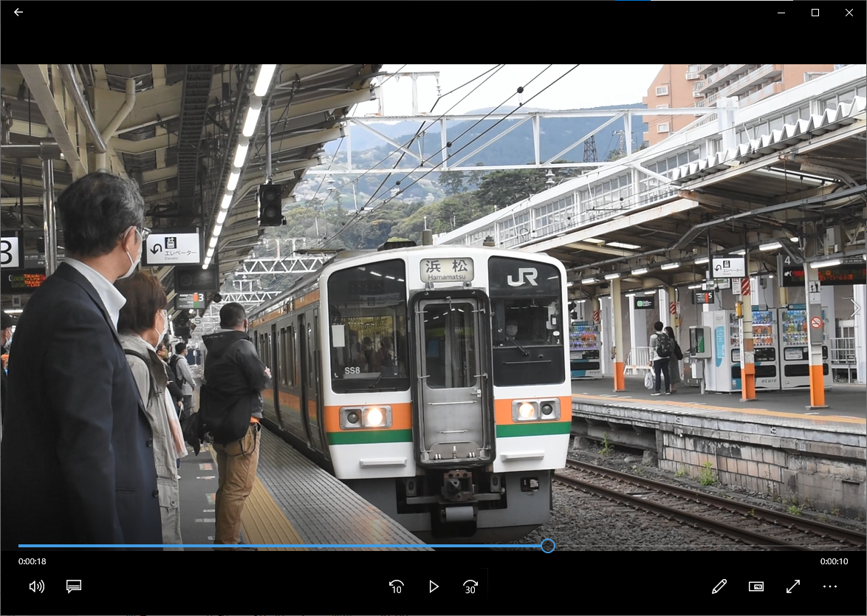Click the seek bar playhead

pos(548,546)
